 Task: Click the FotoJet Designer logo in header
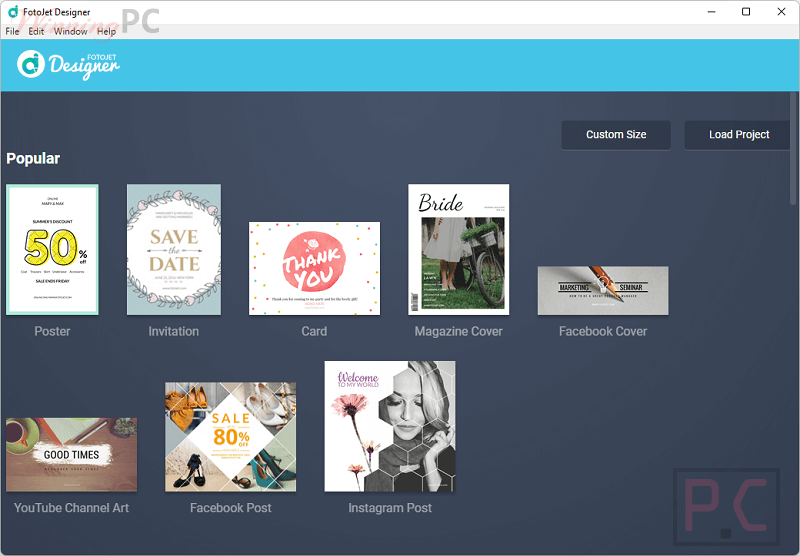tap(68, 64)
